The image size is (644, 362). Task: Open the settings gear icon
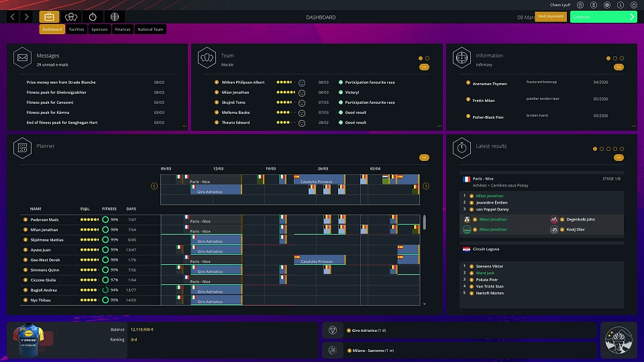pyautogui.click(x=607, y=5)
